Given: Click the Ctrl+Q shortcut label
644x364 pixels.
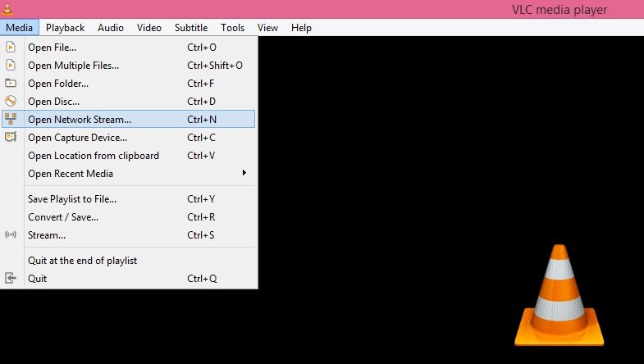Looking at the screenshot, I should (202, 279).
